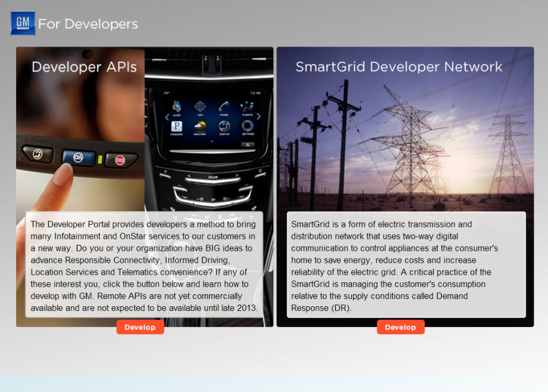The height and width of the screenshot is (392, 548).
Task: Click the Nav globe icon on dashboard screen
Action: (x=200, y=107)
